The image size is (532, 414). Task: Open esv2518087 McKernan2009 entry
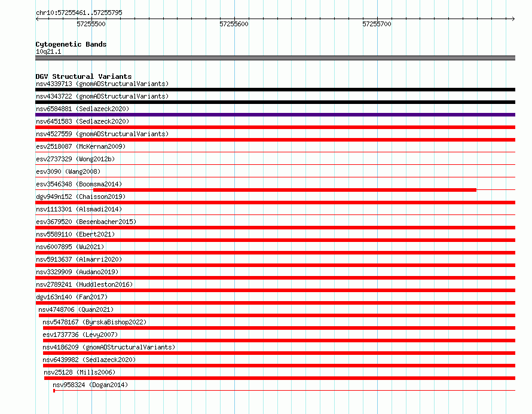81,146
